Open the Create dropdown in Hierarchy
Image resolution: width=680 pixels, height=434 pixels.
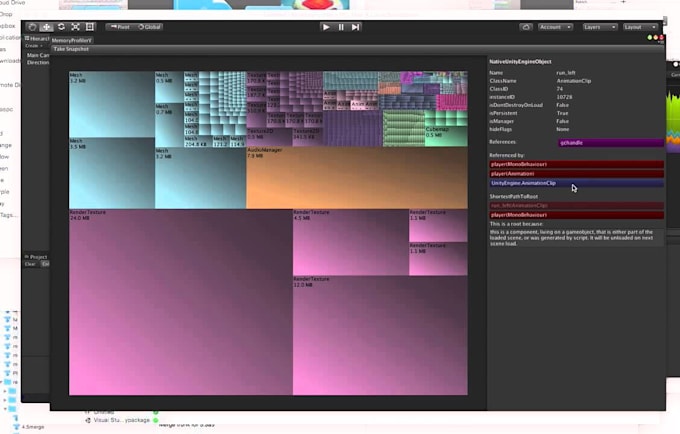tap(33, 46)
